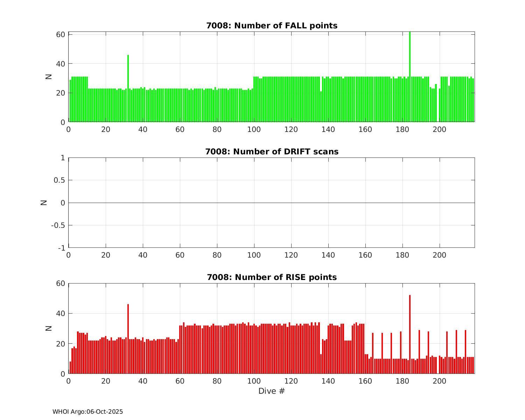This screenshot has width=525, height=420.
Task: Click the '100' x-tick under the FALL plot
Action: point(254,129)
